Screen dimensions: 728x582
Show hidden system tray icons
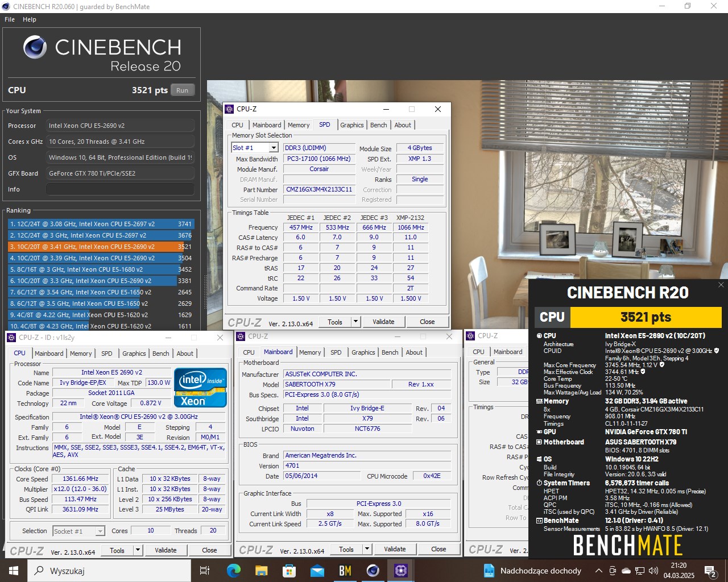click(x=598, y=571)
